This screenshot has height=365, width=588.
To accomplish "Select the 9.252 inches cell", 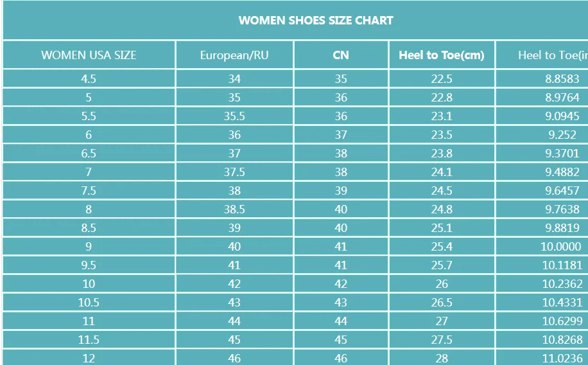I will click(562, 135).
